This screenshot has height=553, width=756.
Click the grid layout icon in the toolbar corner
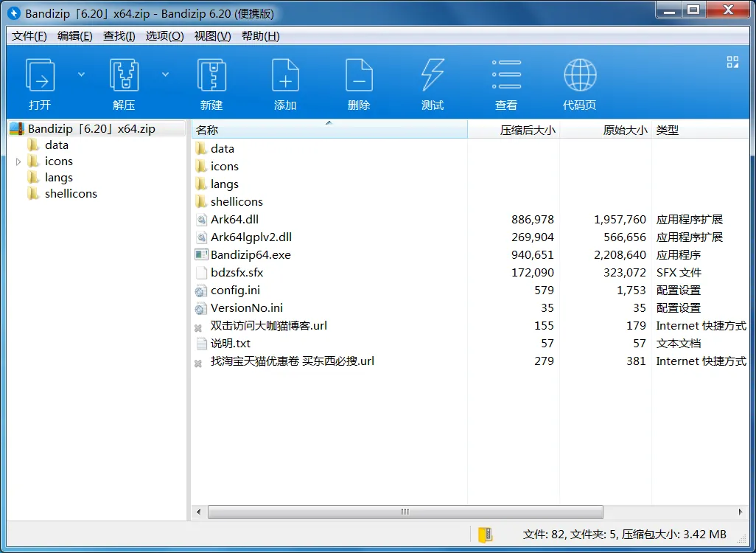tap(732, 62)
